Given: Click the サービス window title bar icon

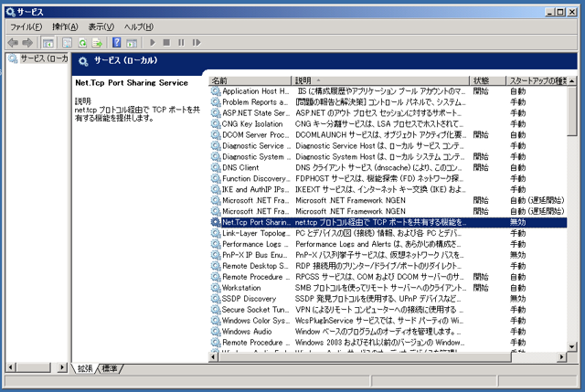Looking at the screenshot, I should (11, 12).
